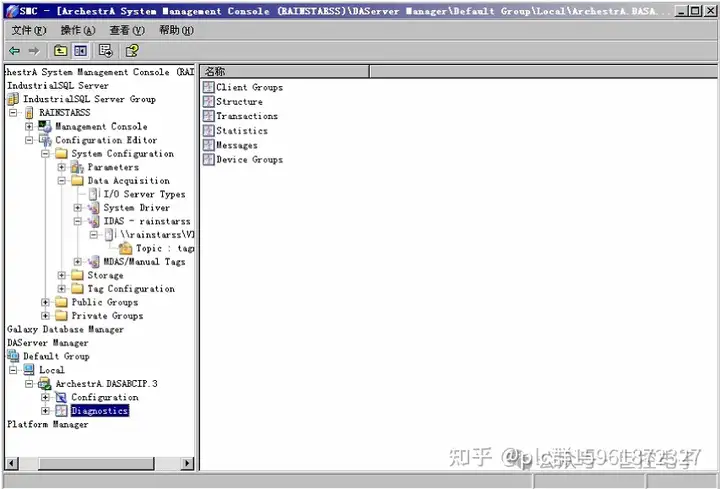Select the Data Acquisition folder label
The height and width of the screenshot is (489, 720).
[129, 180]
